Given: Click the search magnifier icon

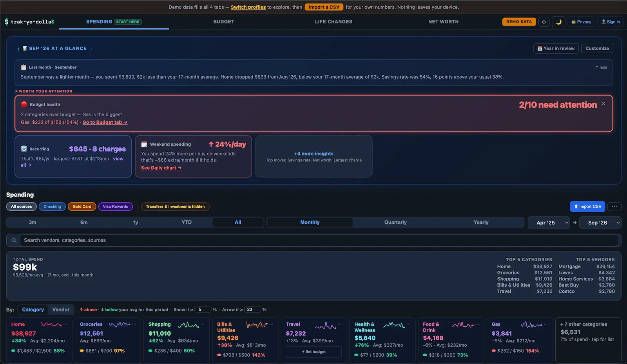Looking at the screenshot, I should point(14,240).
